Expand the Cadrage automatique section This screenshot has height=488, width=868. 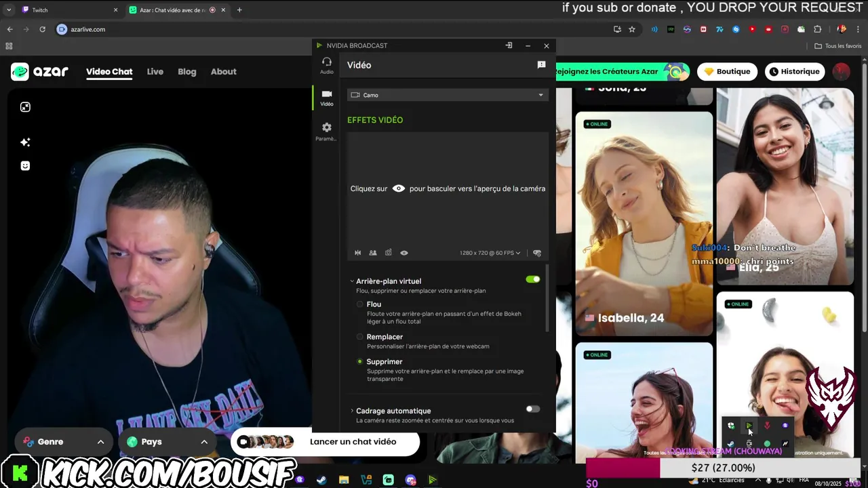click(x=352, y=411)
